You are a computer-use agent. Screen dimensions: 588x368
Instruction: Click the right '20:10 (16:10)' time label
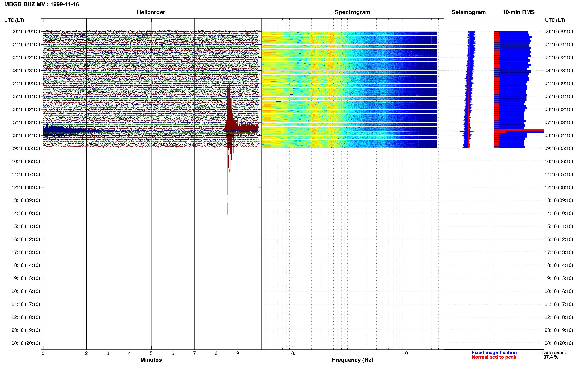point(559,291)
